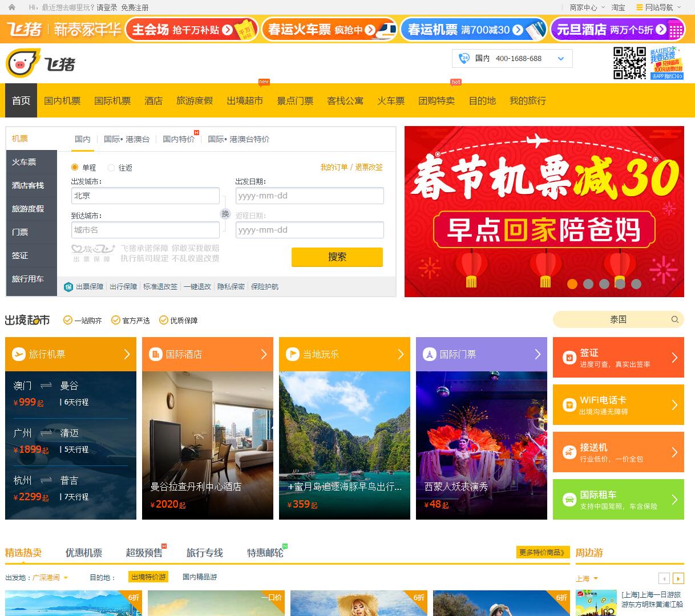The image size is (695, 616).
Task: Click 我的订单 link
Action: pyautogui.click(x=334, y=167)
